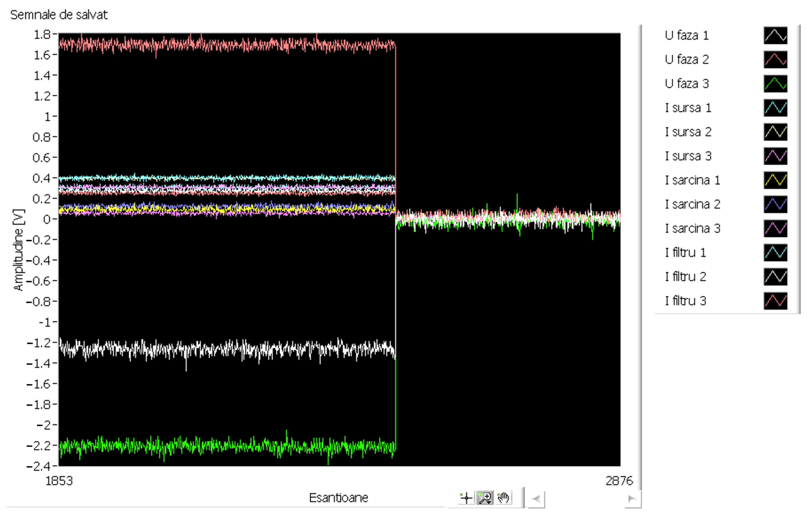Viewport: 812px width, 525px height.
Task: Edit x-axis minimum value 1853
Action: [x=59, y=481]
